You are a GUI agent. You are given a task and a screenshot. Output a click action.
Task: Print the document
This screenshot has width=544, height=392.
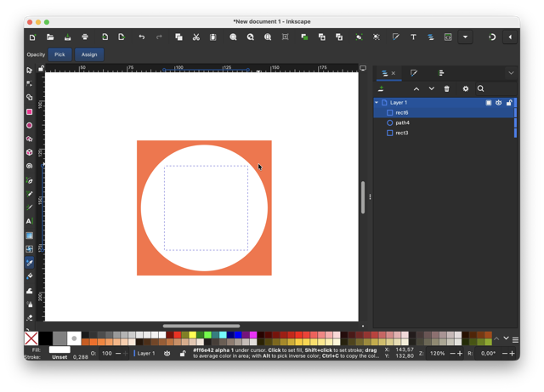[x=85, y=37]
